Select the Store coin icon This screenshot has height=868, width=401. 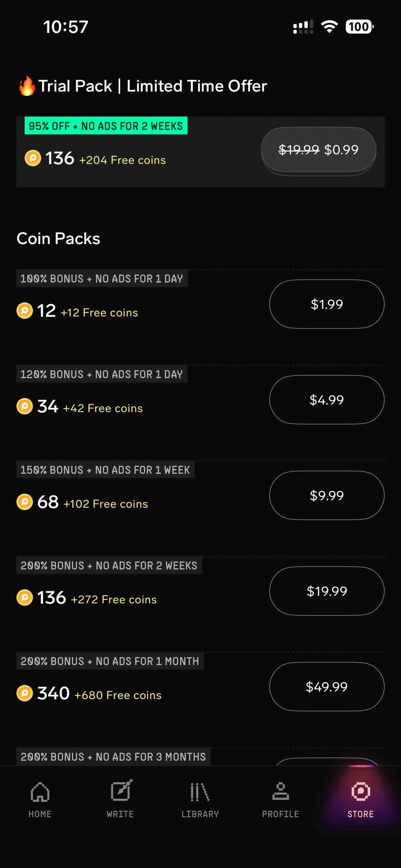pos(361,792)
